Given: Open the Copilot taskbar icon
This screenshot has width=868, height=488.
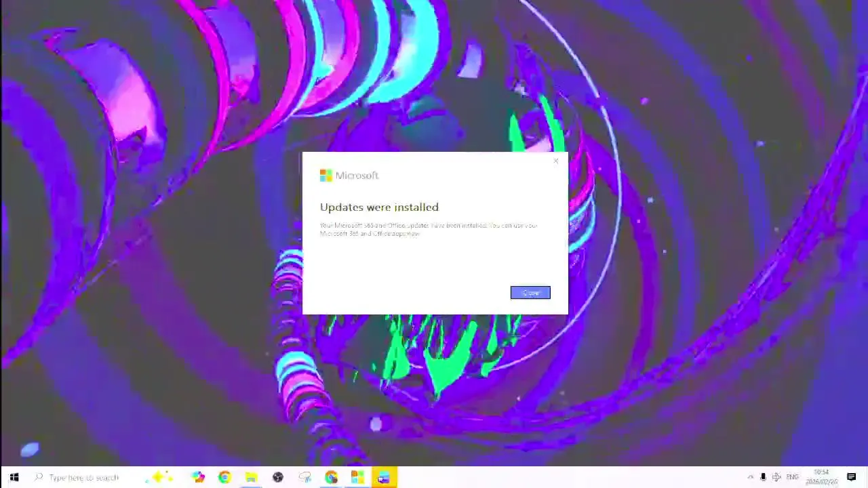Looking at the screenshot, I should (198, 477).
